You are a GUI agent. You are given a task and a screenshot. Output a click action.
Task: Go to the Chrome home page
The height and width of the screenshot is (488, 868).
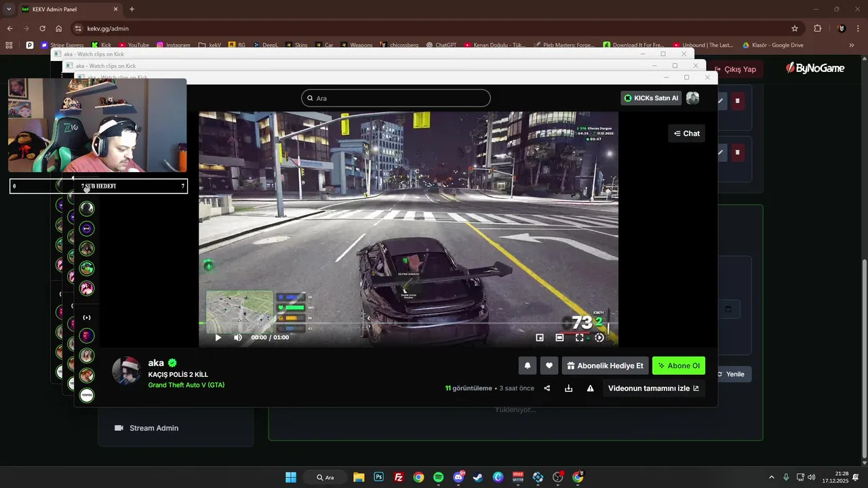[59, 28]
